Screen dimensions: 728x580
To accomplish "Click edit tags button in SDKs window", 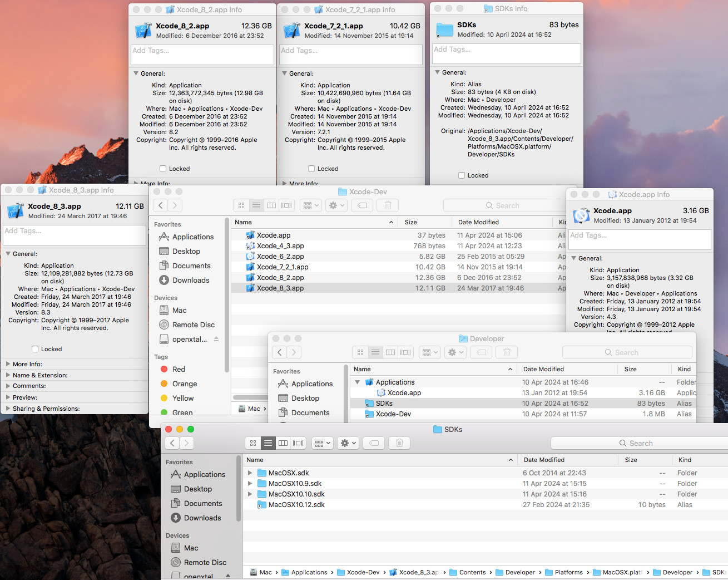I will click(374, 443).
